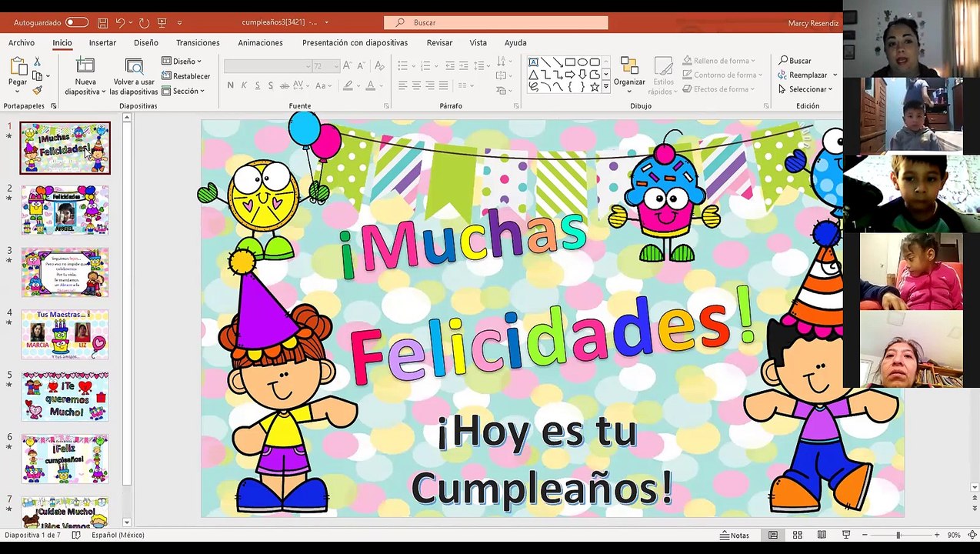This screenshot has width=980, height=554.
Task: Select the triangle shape in gallery
Action: pos(533,75)
